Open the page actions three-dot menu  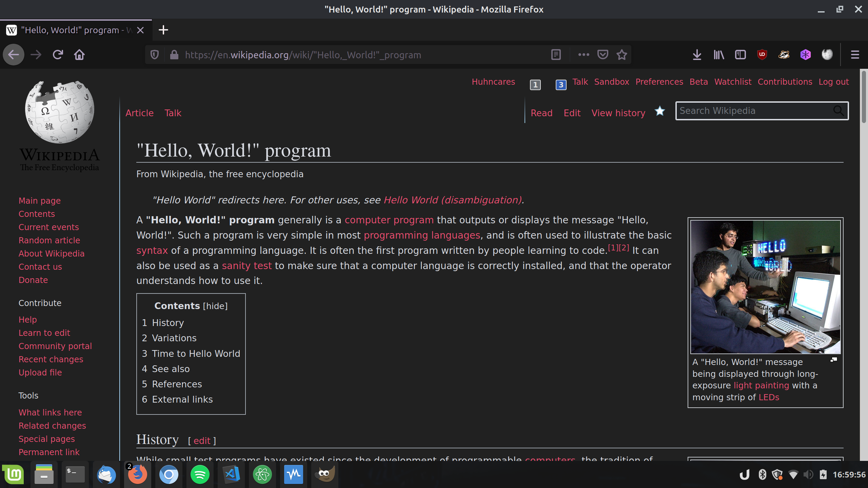[x=583, y=55]
